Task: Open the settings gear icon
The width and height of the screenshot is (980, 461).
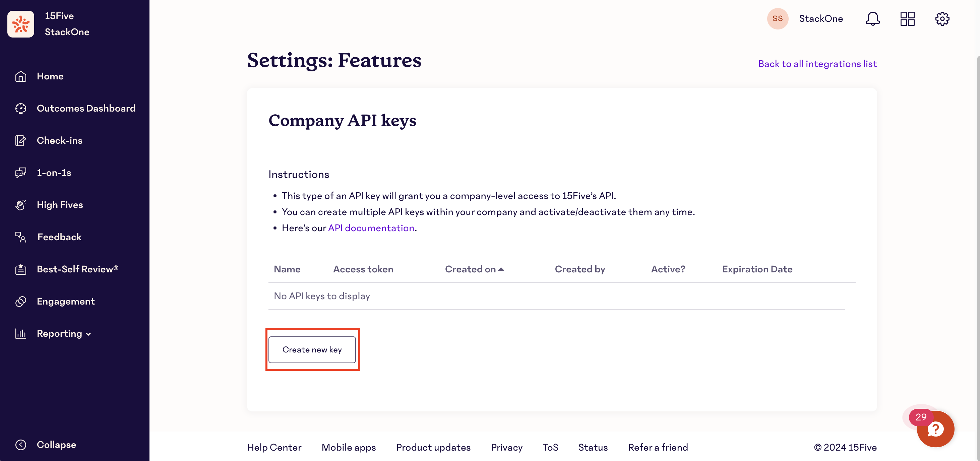Action: [942, 18]
